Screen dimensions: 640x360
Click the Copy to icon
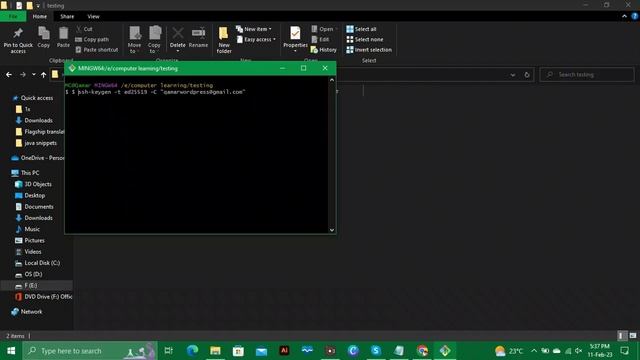point(154,40)
